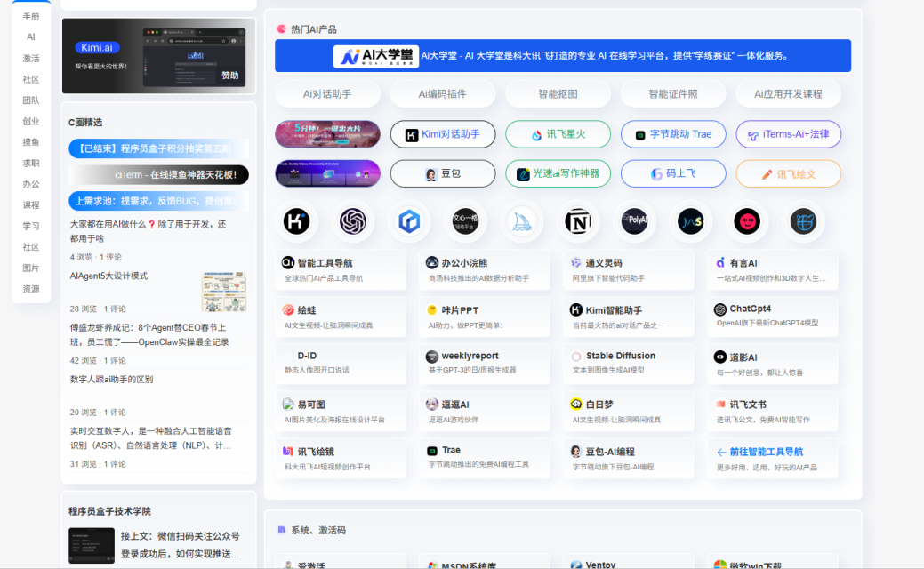Click the blue hexagon round icon
This screenshot has height=569, width=924.
tap(409, 222)
